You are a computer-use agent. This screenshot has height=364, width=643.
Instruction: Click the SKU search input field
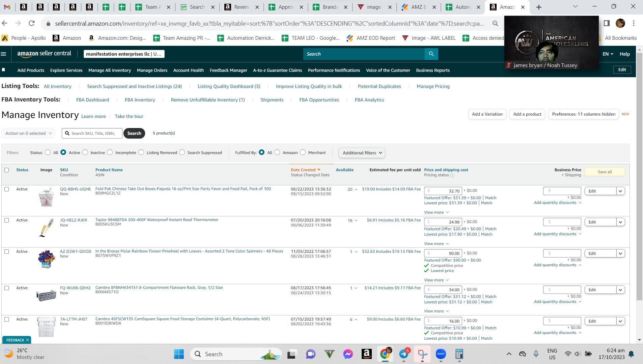[x=92, y=133]
